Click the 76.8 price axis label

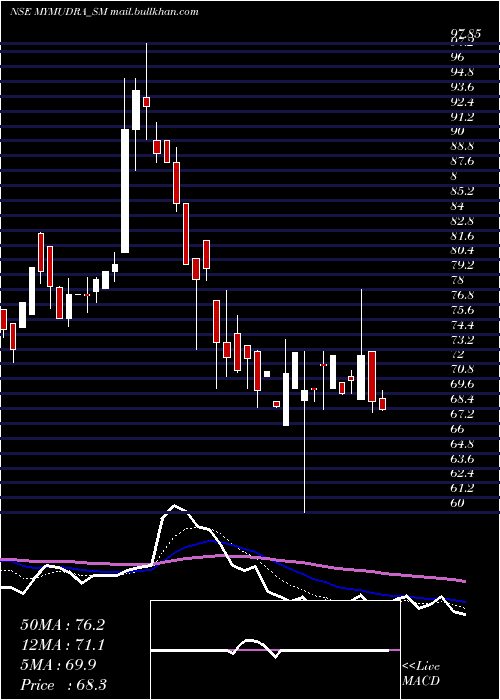coord(462,295)
